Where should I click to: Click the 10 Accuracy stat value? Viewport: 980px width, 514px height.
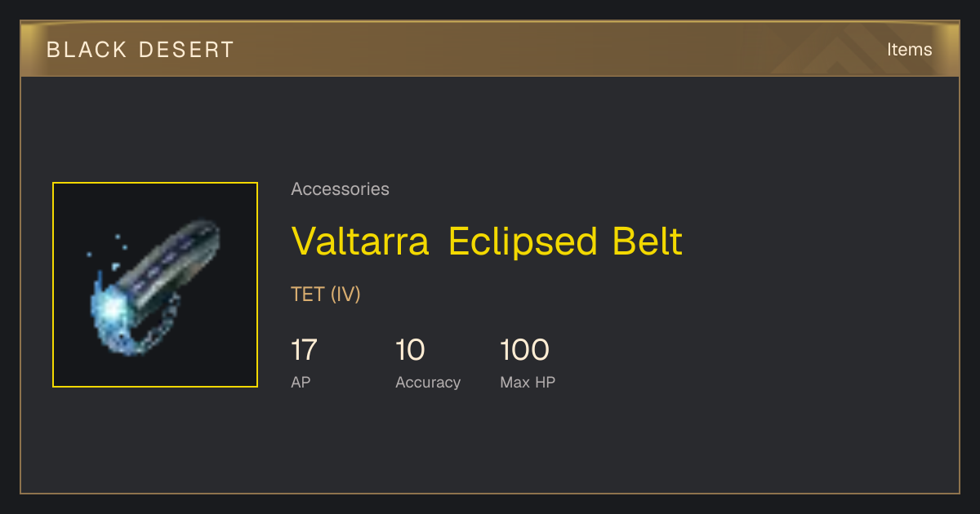pyautogui.click(x=410, y=350)
